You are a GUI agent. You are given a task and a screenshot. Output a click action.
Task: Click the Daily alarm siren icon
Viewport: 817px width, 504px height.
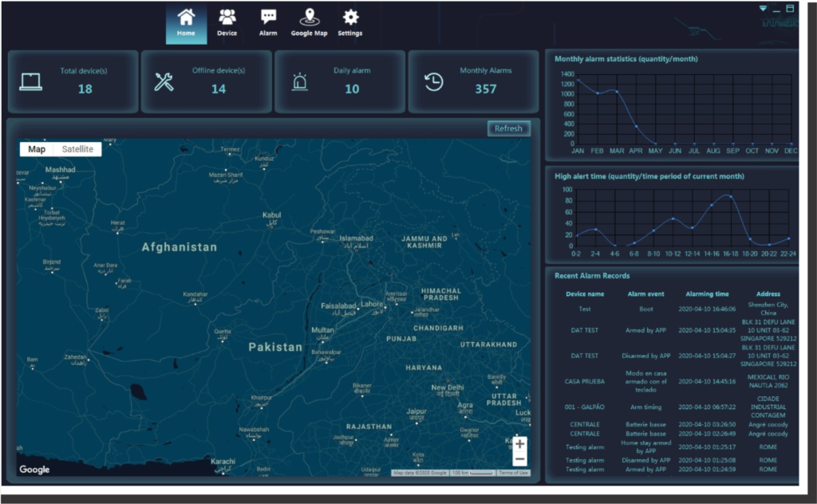coord(298,81)
